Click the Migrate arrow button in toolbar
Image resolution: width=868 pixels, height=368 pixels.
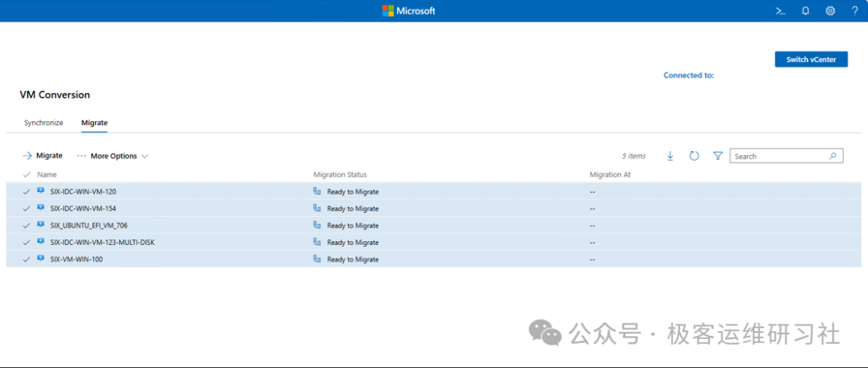coord(43,156)
